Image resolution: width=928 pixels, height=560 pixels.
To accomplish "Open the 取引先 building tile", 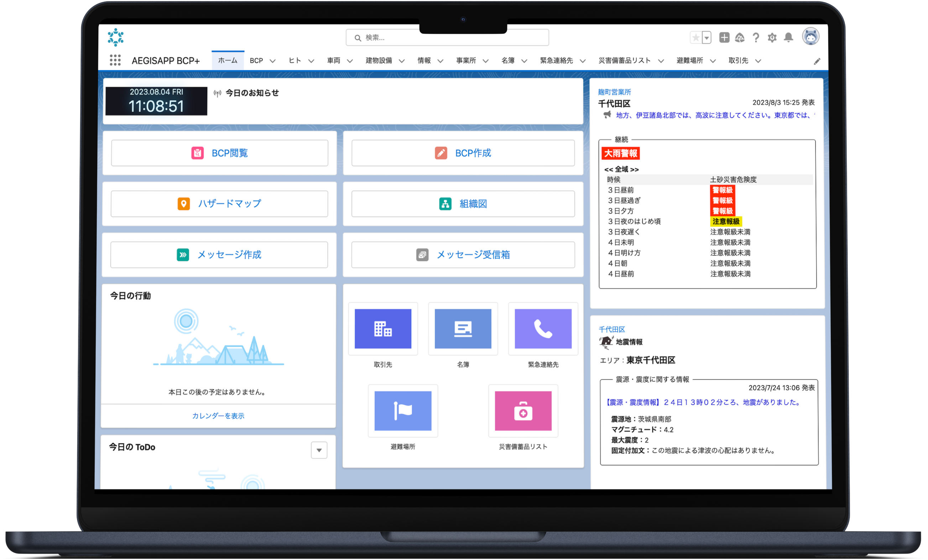I will click(x=383, y=329).
